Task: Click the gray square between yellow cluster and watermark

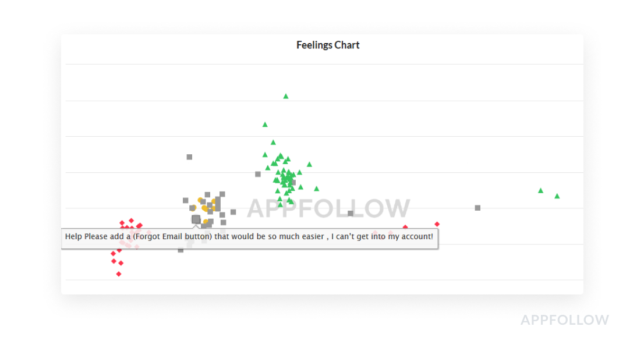Action: click(x=233, y=212)
